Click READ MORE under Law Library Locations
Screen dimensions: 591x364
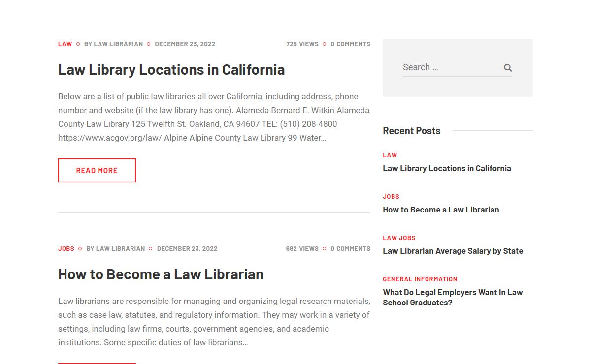click(x=97, y=170)
